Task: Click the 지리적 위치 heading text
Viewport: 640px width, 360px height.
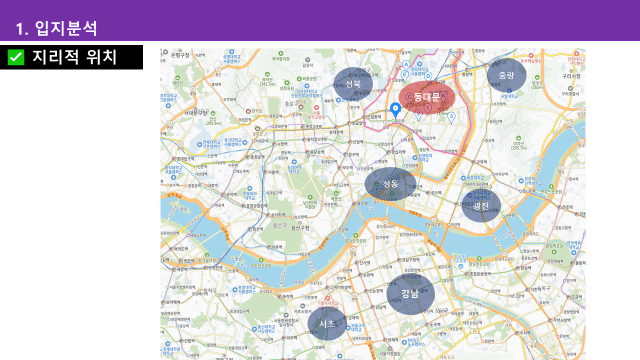Action: tap(75, 57)
